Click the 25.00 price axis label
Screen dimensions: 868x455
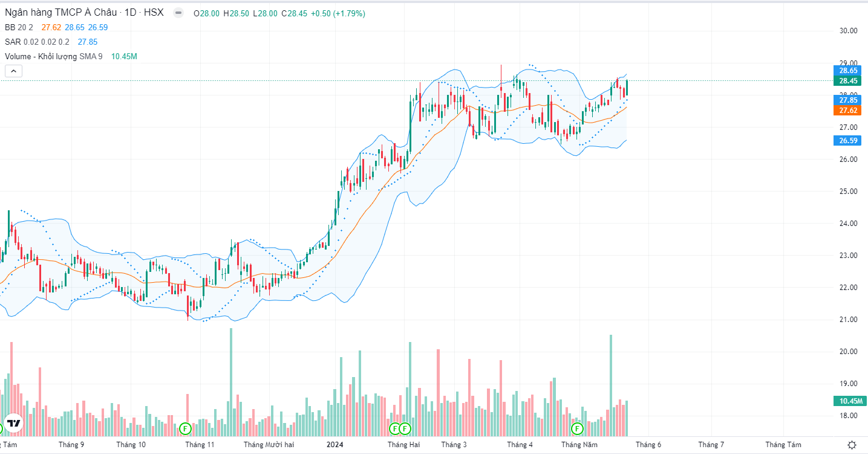point(849,191)
